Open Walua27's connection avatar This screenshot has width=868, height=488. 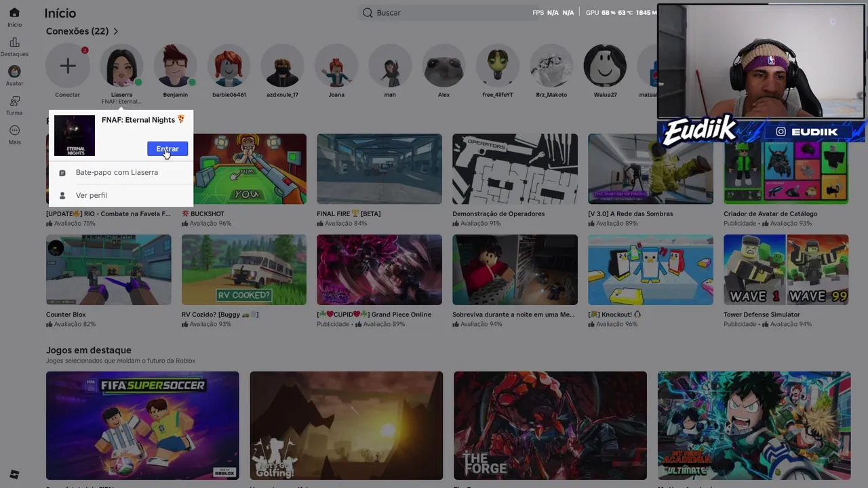click(x=605, y=66)
